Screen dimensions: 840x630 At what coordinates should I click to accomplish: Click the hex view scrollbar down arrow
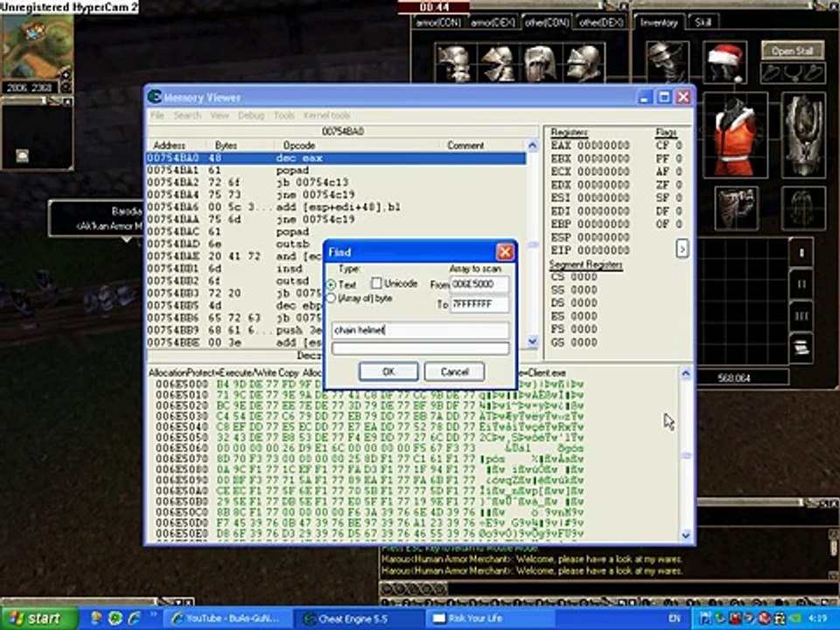(x=686, y=535)
